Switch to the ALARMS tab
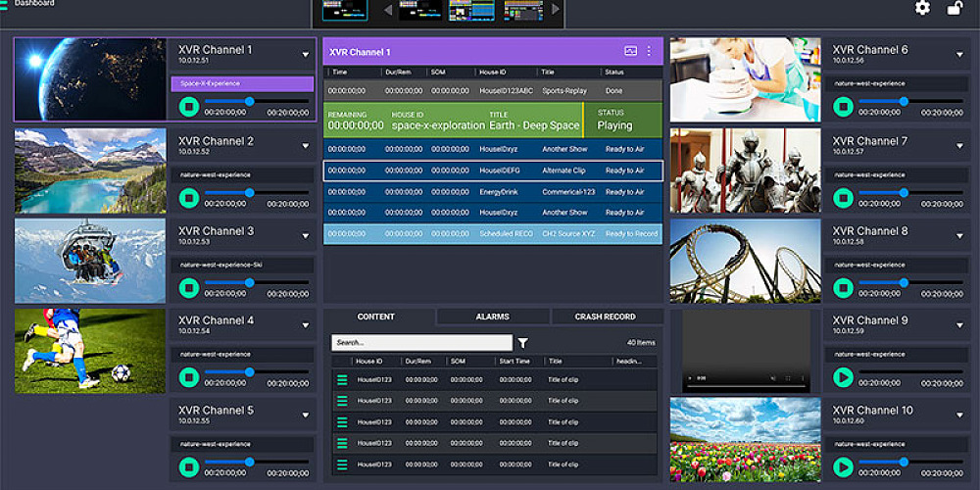This screenshot has width=980, height=490. tap(492, 317)
